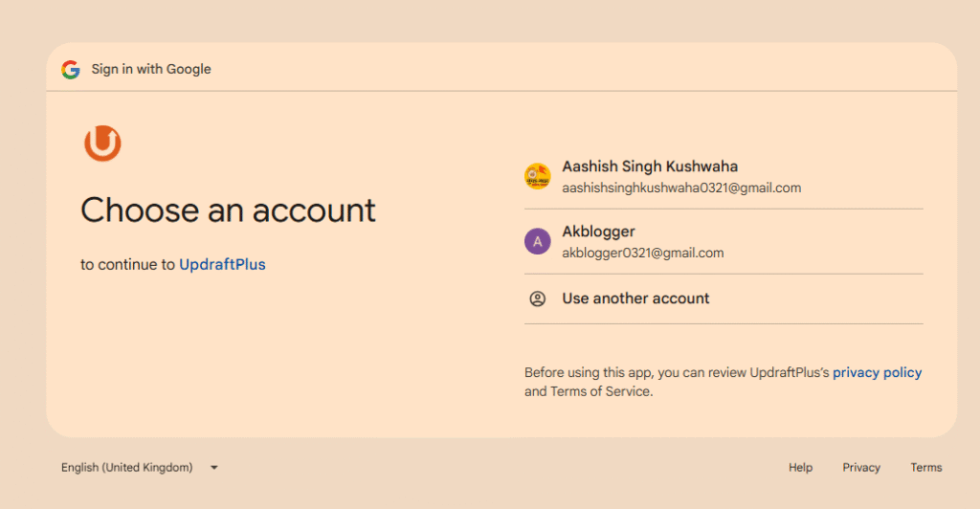Click the Use another account person icon

point(538,299)
